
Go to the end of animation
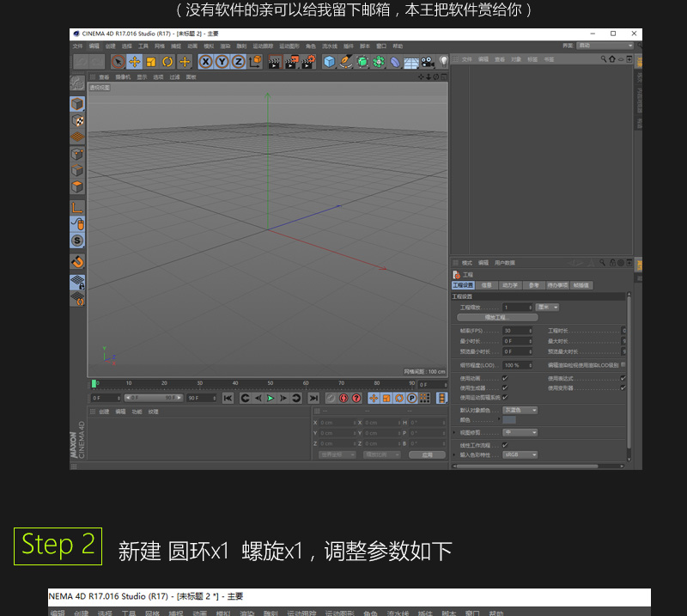[313, 398]
